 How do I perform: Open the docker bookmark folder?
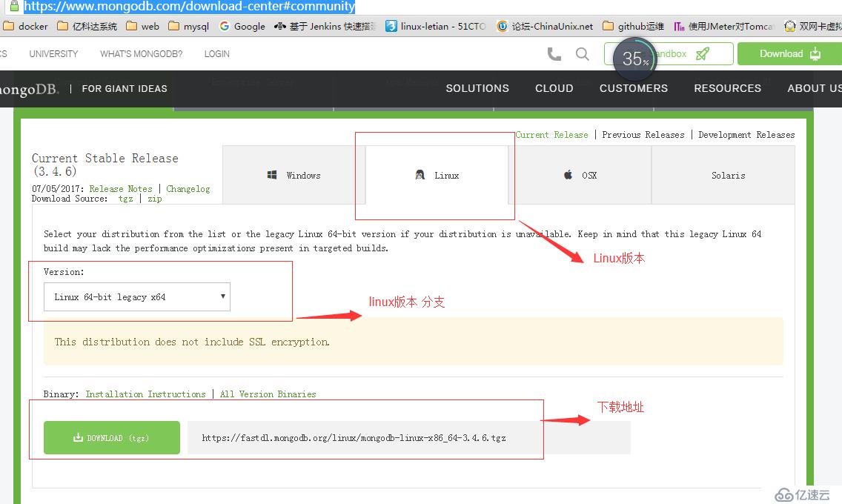[26, 26]
